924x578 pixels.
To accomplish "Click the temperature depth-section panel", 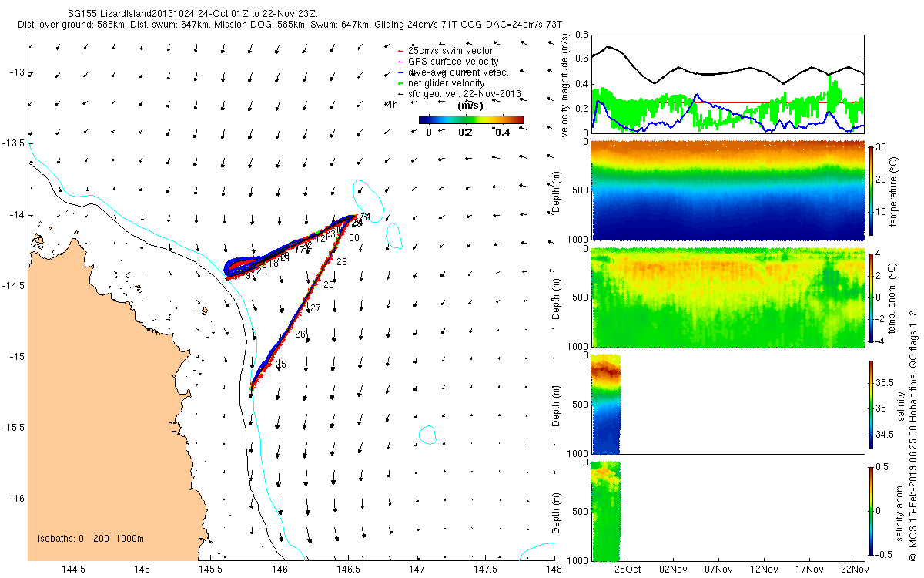I will (727, 190).
